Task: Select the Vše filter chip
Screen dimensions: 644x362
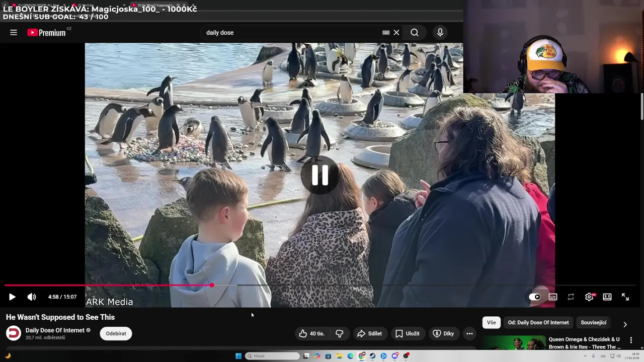Action: (x=492, y=323)
